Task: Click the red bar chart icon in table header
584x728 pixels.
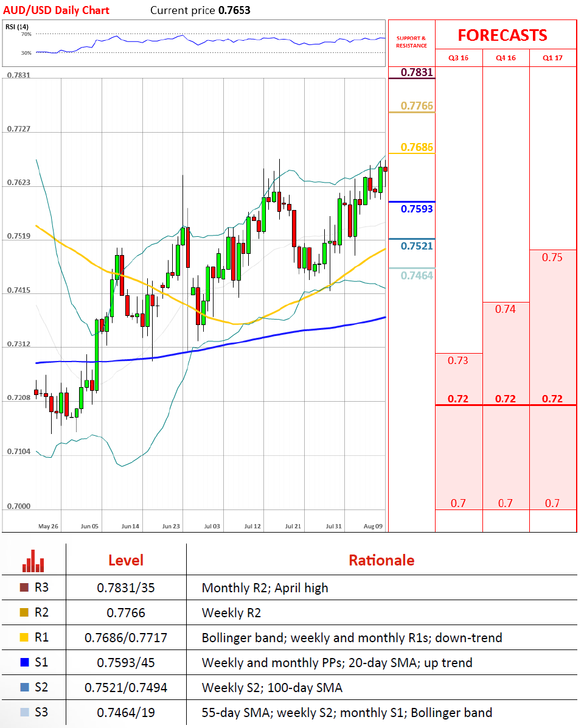Action: [x=33, y=561]
